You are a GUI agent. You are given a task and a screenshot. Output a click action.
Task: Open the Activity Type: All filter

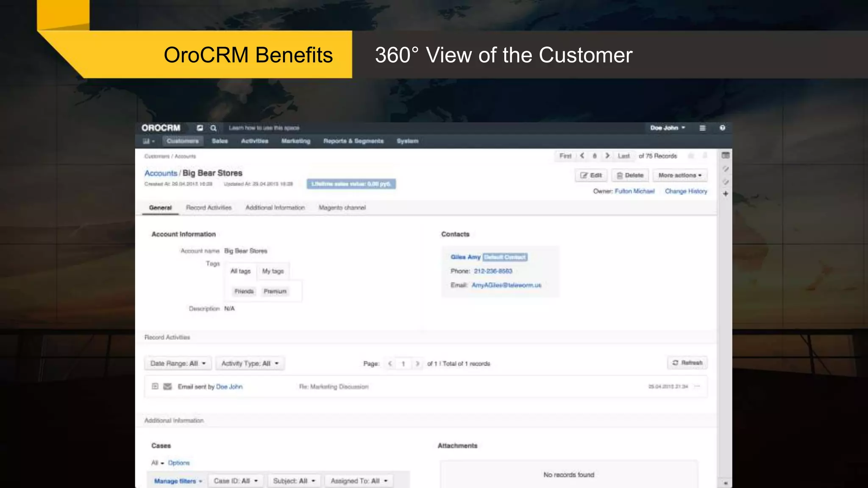[250, 363]
